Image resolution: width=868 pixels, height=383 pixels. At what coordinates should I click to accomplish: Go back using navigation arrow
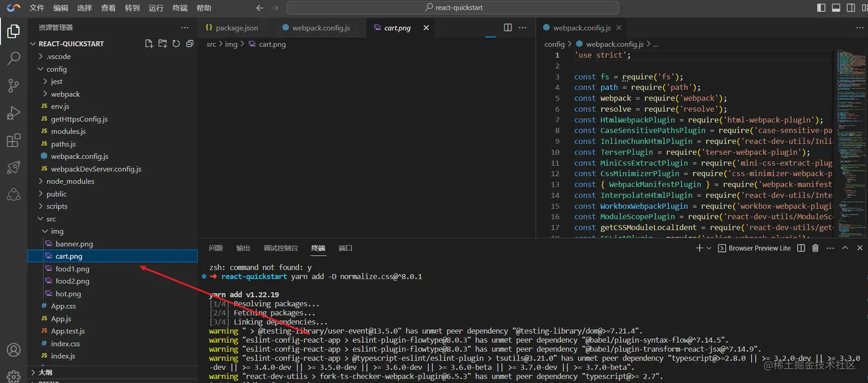[260, 8]
